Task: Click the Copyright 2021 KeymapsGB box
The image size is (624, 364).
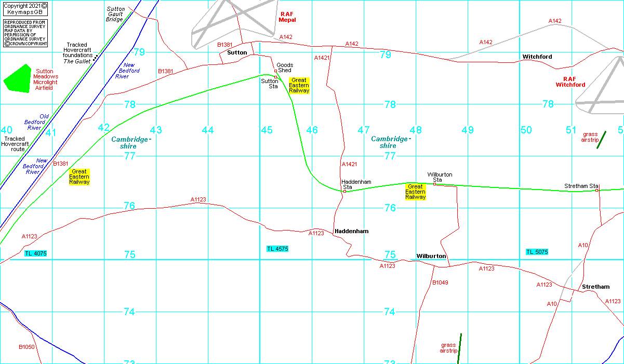Action: click(x=24, y=9)
